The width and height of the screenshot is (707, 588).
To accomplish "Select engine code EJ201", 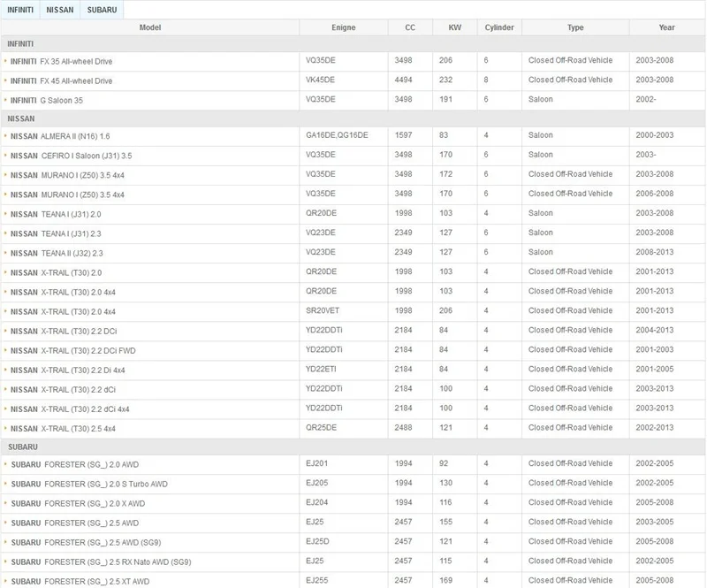I will point(316,463).
